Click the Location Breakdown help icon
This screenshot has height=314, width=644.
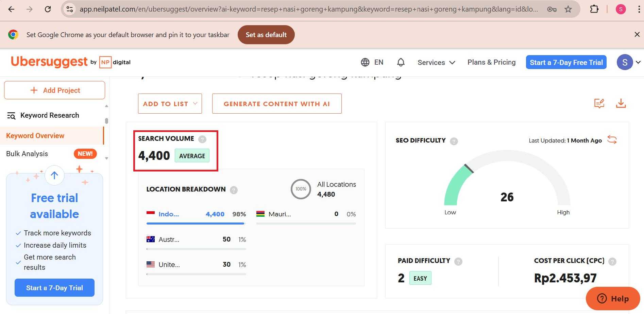(x=234, y=190)
